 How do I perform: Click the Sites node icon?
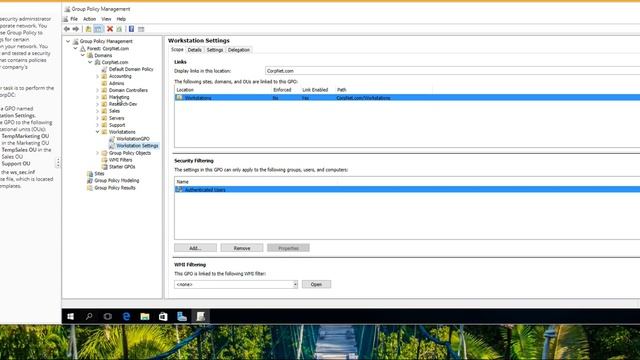(90, 173)
